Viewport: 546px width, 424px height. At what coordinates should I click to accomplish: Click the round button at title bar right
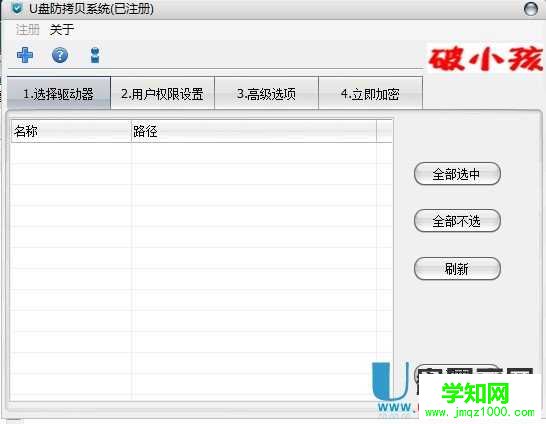pos(531,9)
